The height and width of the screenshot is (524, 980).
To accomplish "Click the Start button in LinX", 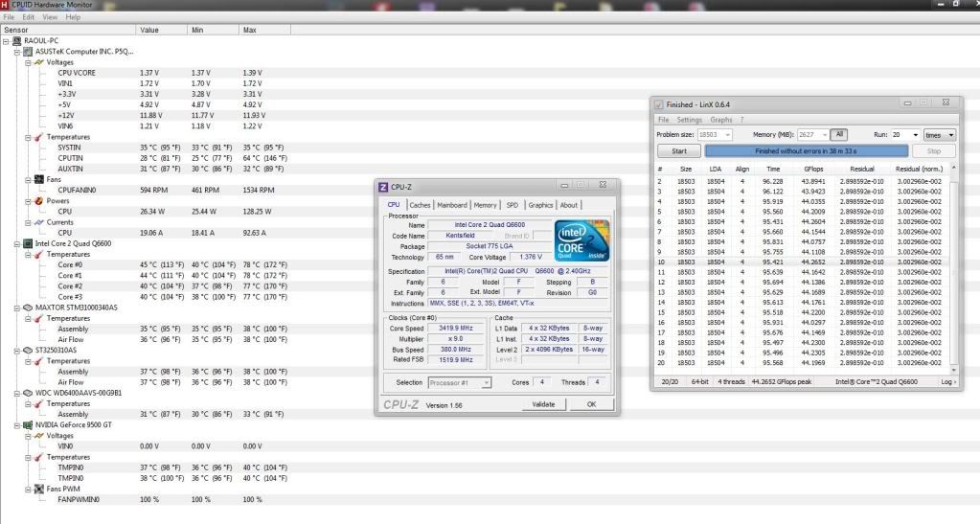I will (x=679, y=150).
